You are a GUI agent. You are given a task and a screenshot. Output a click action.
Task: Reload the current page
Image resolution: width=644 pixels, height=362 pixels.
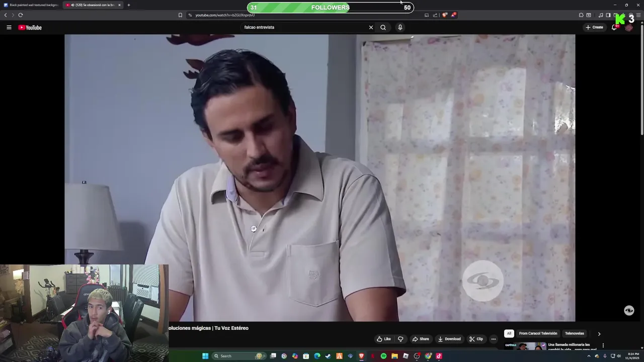click(x=21, y=15)
